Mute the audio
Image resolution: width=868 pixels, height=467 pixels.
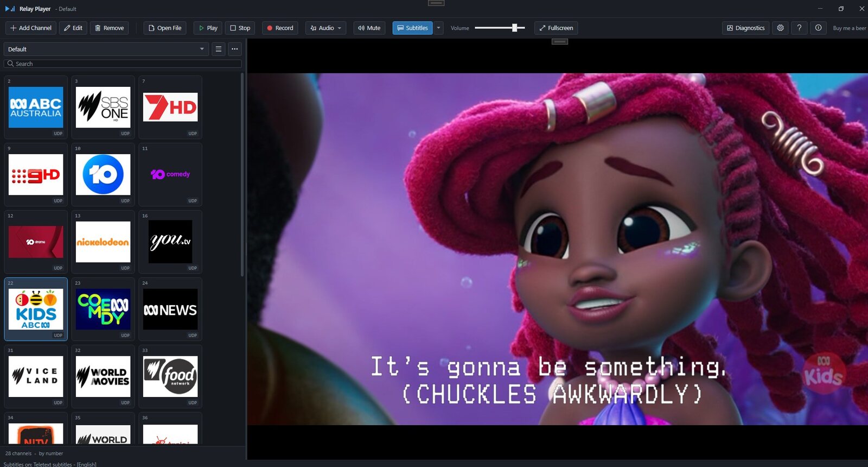[x=369, y=28]
